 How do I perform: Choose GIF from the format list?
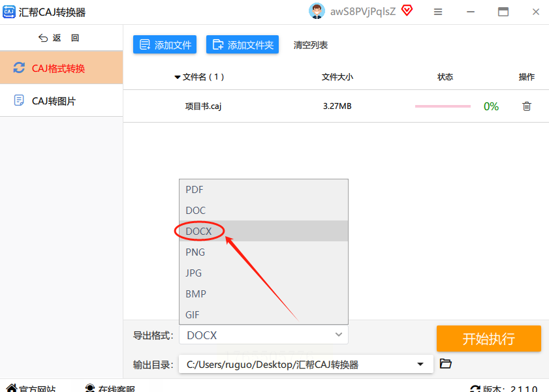[x=264, y=314]
